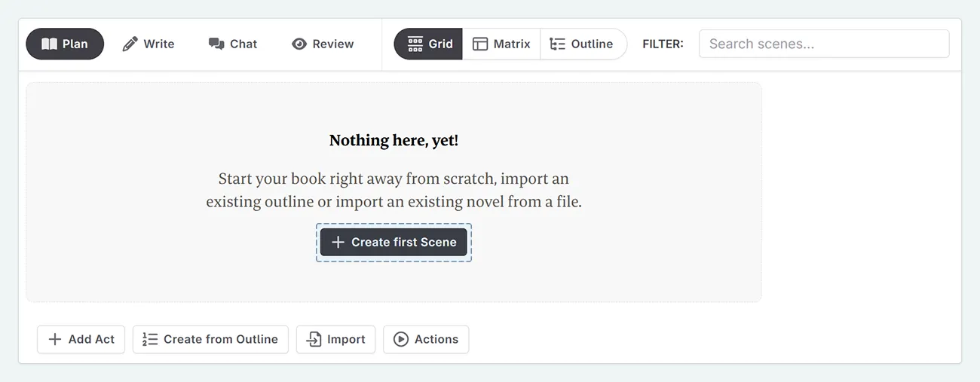Toggle view to Outline
The width and height of the screenshot is (980, 382).
coord(582,44)
